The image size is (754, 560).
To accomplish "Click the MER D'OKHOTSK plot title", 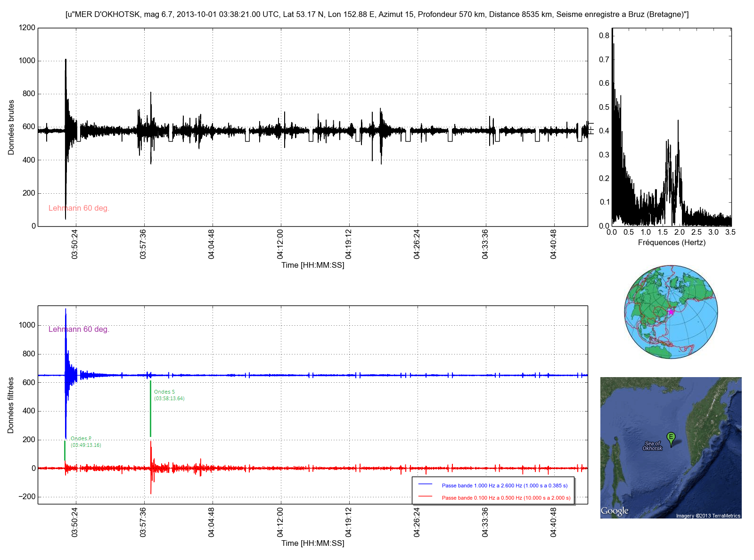I will click(x=377, y=15).
